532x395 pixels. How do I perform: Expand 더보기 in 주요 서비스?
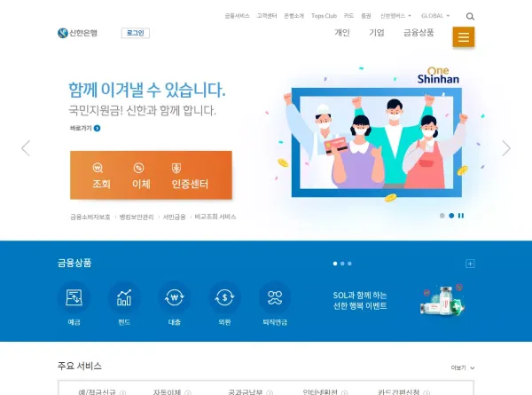point(463,367)
